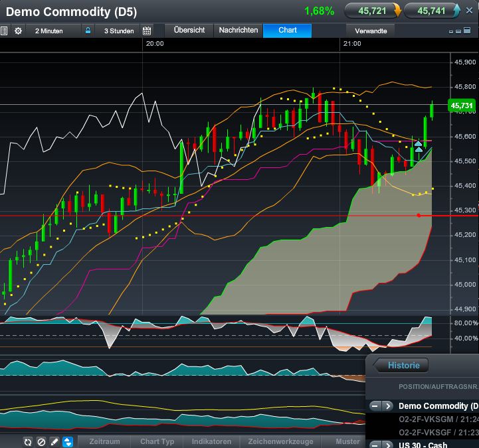Click the 40,00% oscillator axis label
This screenshot has height=448, width=479.
point(466,338)
